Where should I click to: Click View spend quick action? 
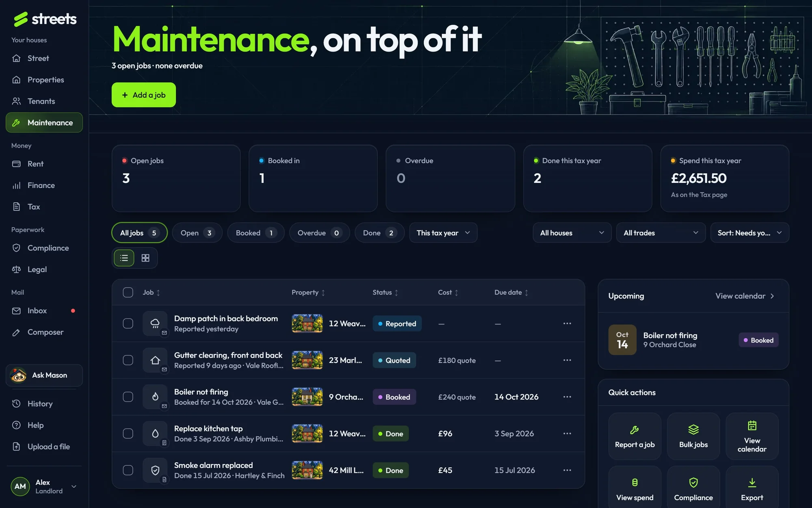[635, 487]
